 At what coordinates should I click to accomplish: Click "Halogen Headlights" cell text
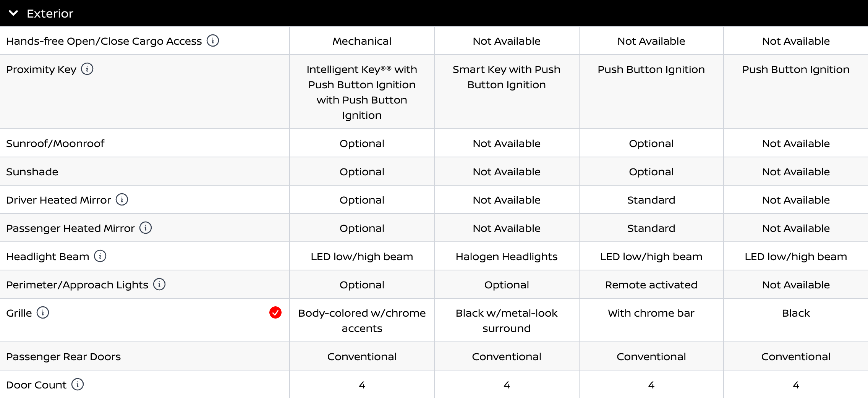tap(507, 257)
